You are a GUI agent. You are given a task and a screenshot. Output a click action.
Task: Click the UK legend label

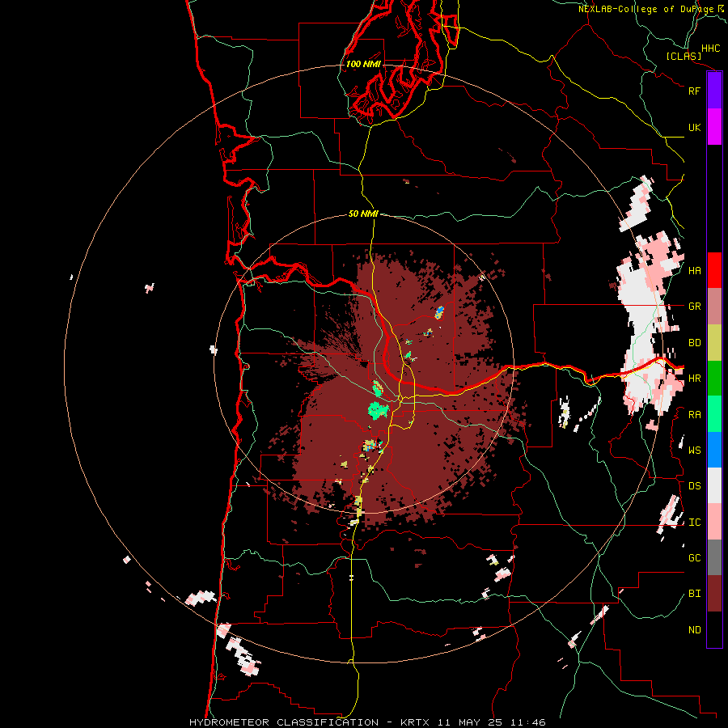(x=694, y=127)
